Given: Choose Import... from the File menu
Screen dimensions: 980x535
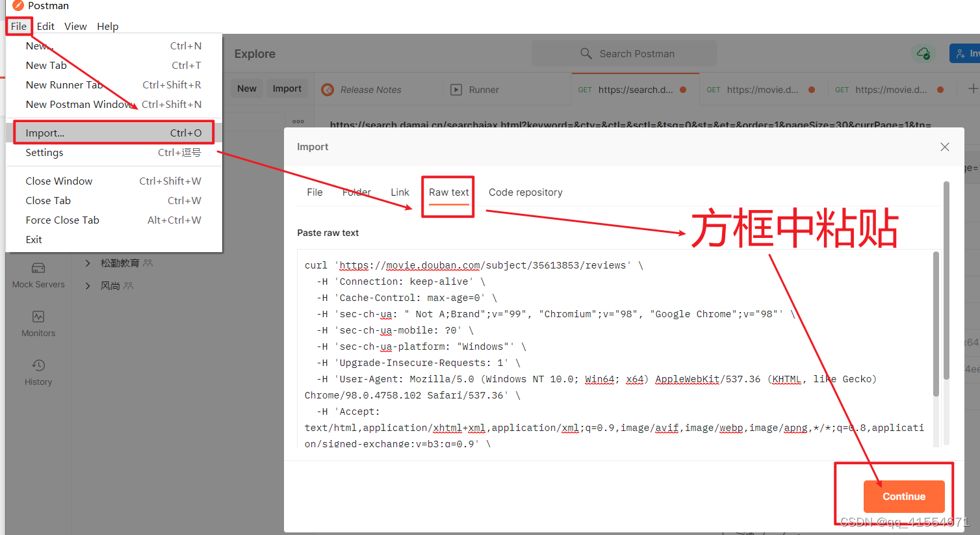Looking at the screenshot, I should click(114, 133).
